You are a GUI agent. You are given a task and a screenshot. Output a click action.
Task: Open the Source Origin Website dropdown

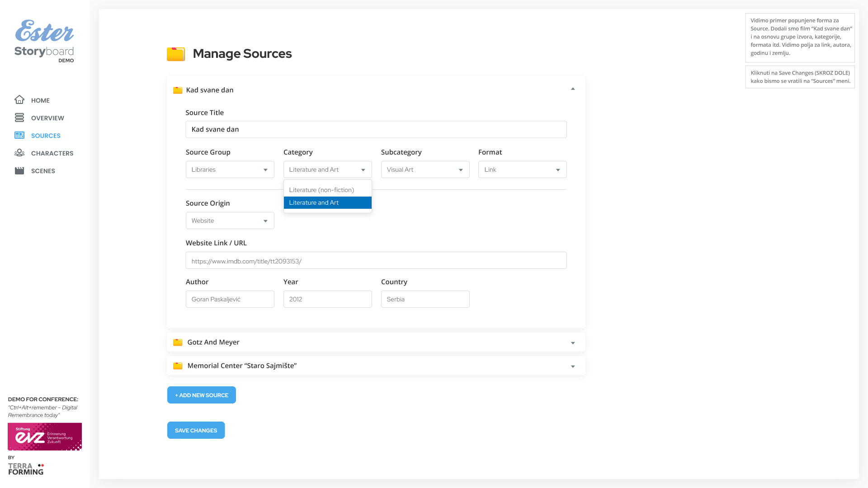(230, 221)
